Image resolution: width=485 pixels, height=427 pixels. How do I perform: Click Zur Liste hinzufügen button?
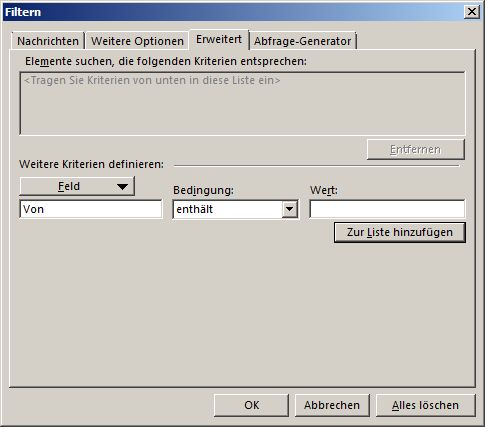(x=400, y=232)
